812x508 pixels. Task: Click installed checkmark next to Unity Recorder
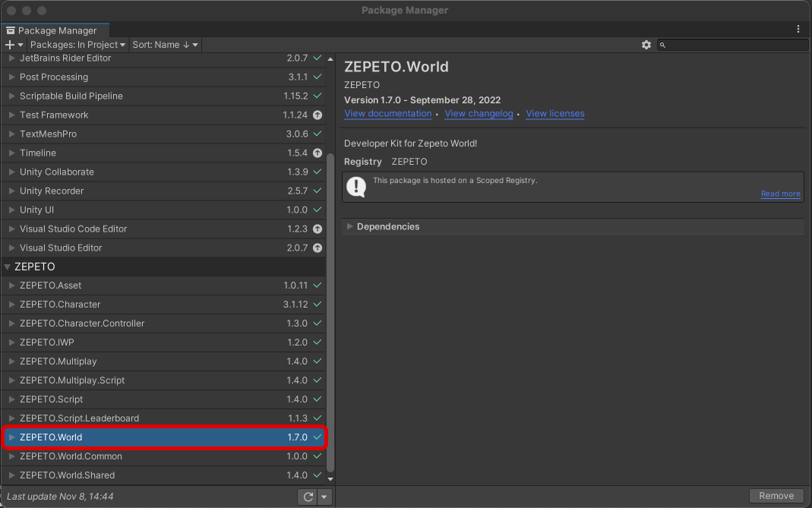point(318,191)
